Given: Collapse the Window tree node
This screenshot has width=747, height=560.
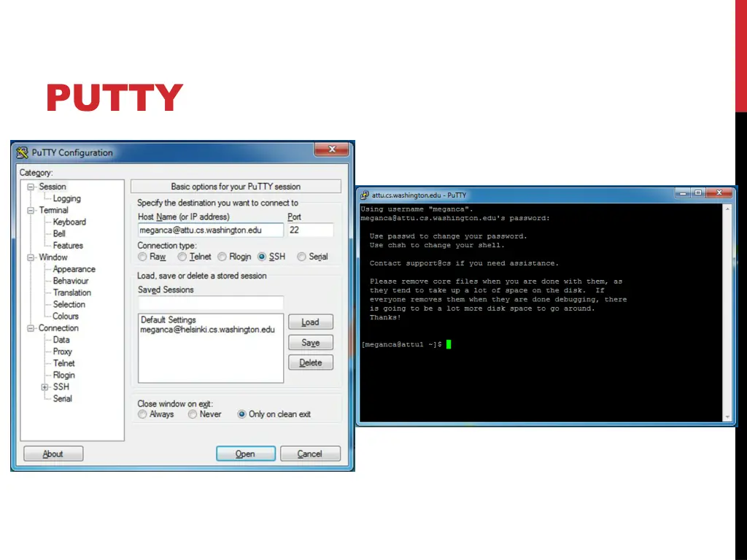Looking at the screenshot, I should [x=31, y=257].
